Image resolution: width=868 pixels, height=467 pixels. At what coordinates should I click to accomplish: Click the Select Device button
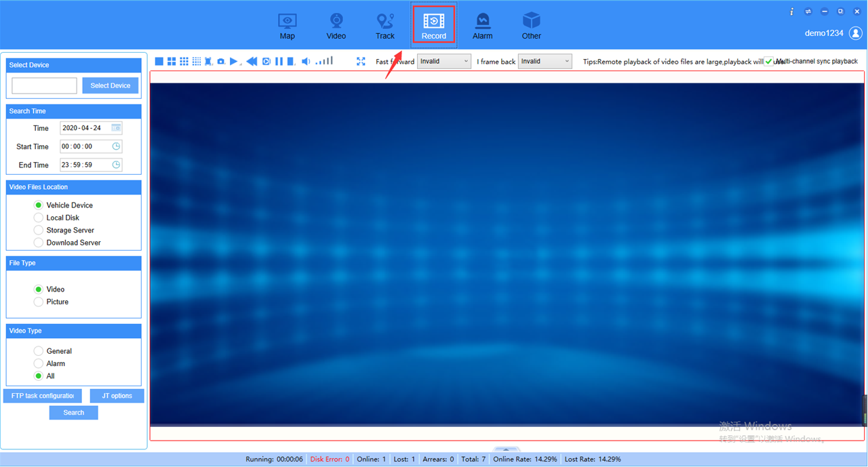pyautogui.click(x=111, y=85)
